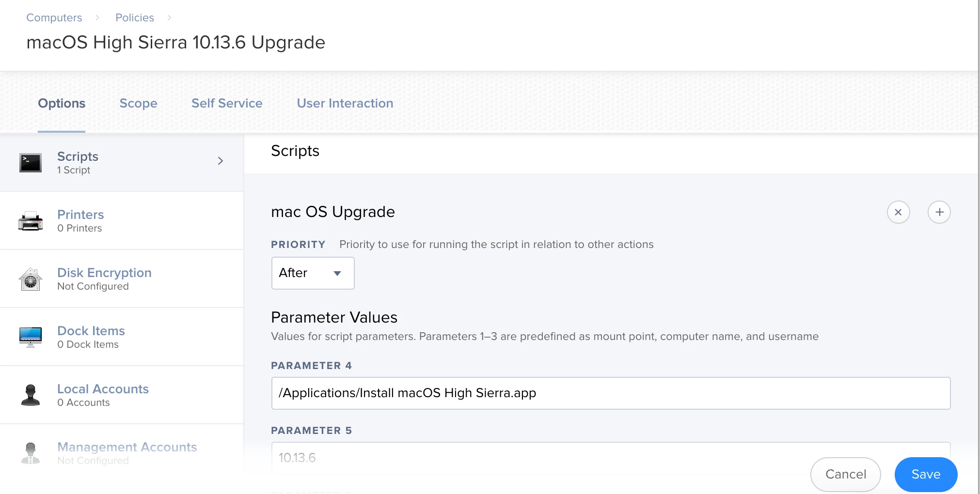Click the Local Accounts person icon
The width and height of the screenshot is (980, 494).
point(30,395)
